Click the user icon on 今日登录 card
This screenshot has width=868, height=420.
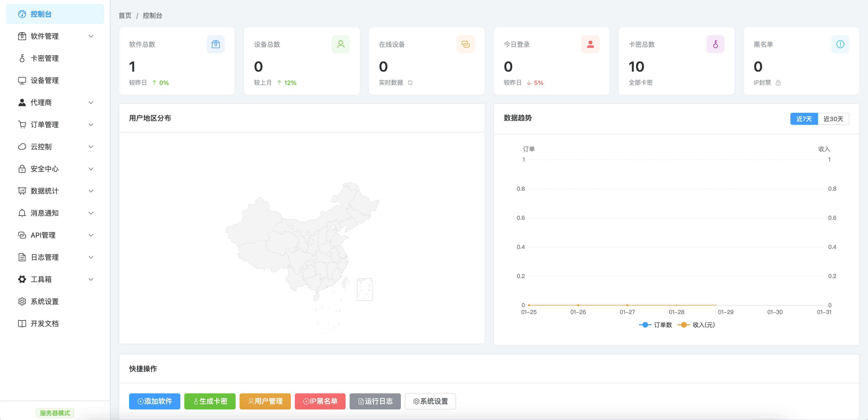click(x=590, y=44)
